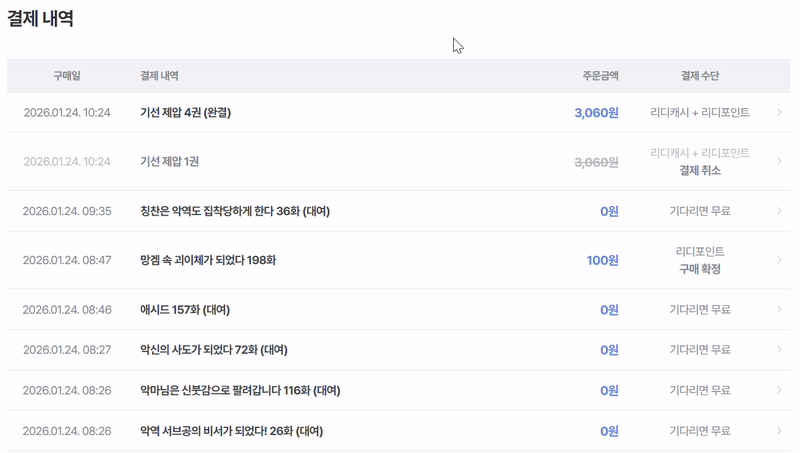Open details arrow for 망겜 속 괴이체가 되었다 198화
Viewport: 800px width, 453px height.
pos(779,260)
